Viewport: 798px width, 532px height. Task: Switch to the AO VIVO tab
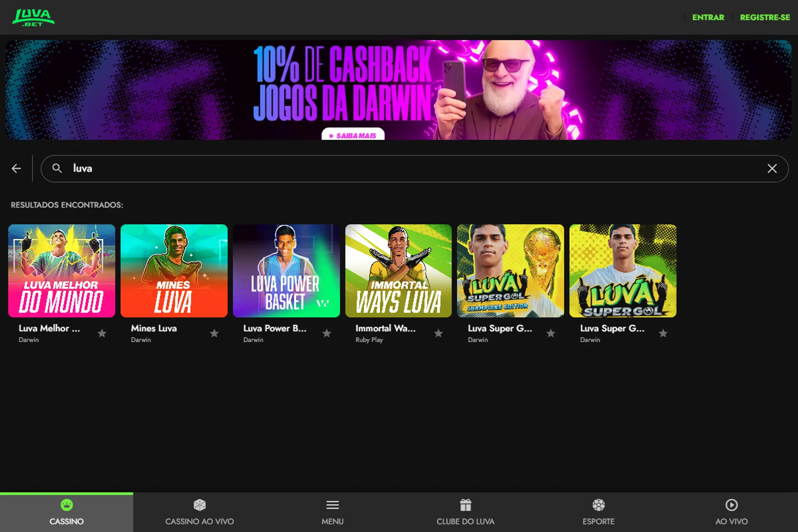click(x=731, y=512)
